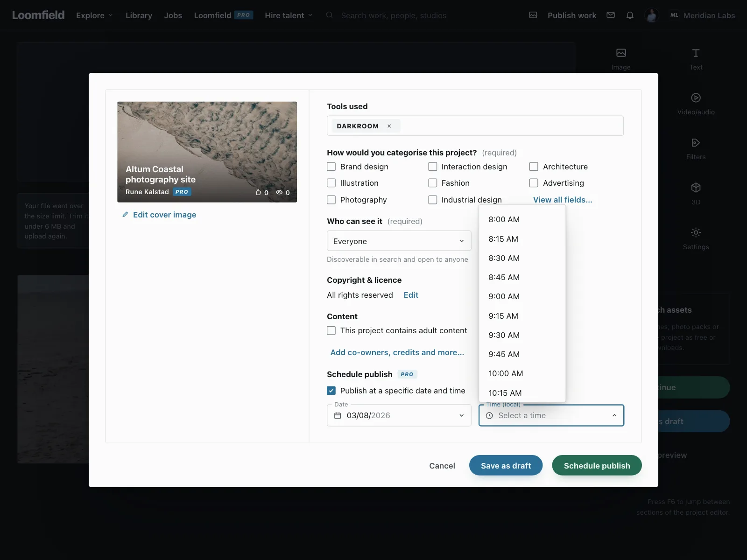Check the Interaction design category

pyautogui.click(x=433, y=167)
